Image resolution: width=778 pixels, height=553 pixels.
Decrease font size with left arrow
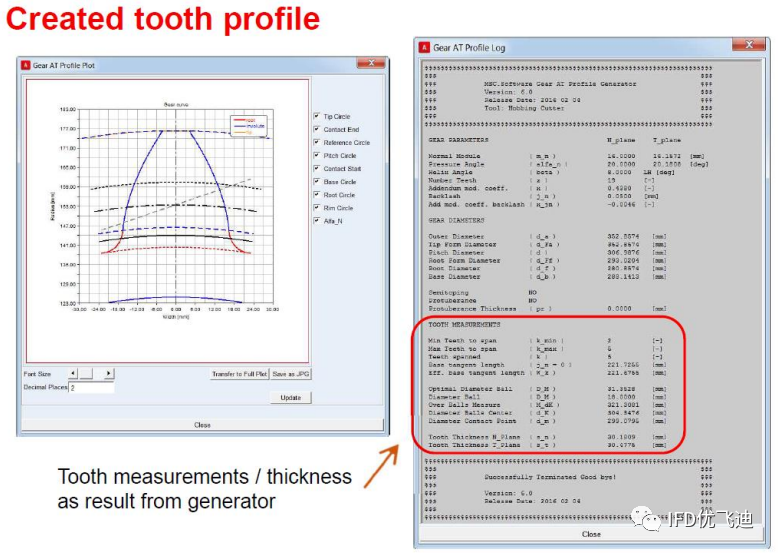pyautogui.click(x=73, y=373)
